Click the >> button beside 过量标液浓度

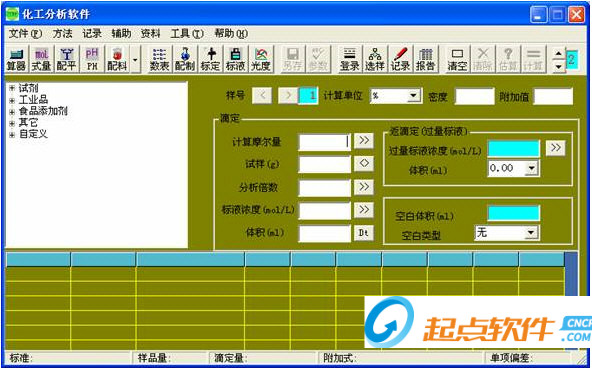click(x=556, y=148)
